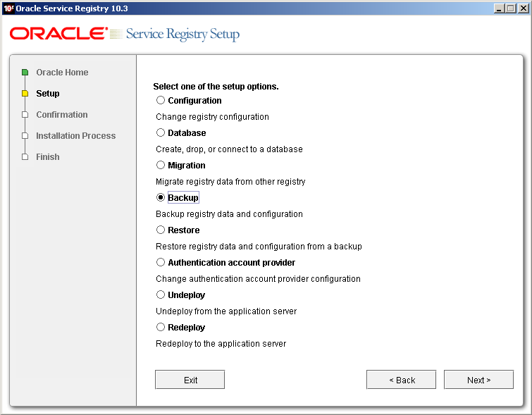This screenshot has height=415, width=532.
Task: Click 'Redeploy to the application server' text
Action: point(221,344)
